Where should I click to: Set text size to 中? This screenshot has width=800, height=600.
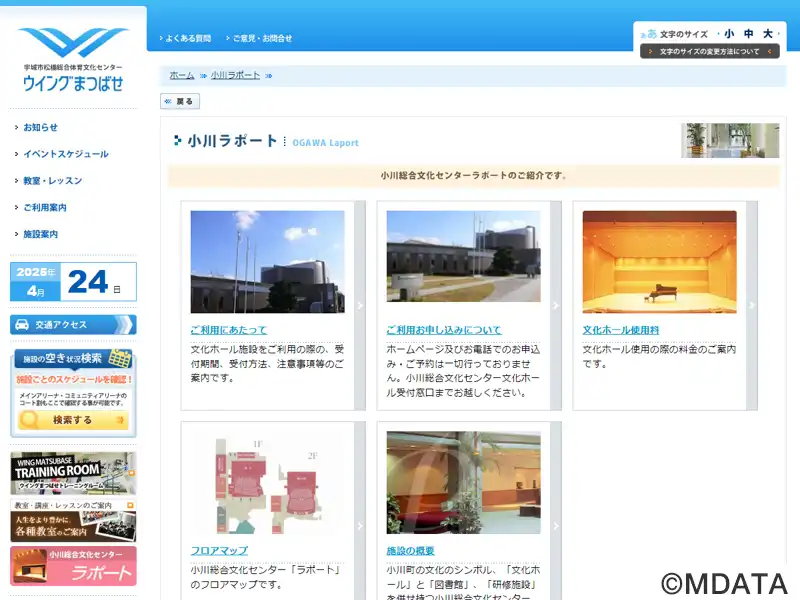[748, 34]
